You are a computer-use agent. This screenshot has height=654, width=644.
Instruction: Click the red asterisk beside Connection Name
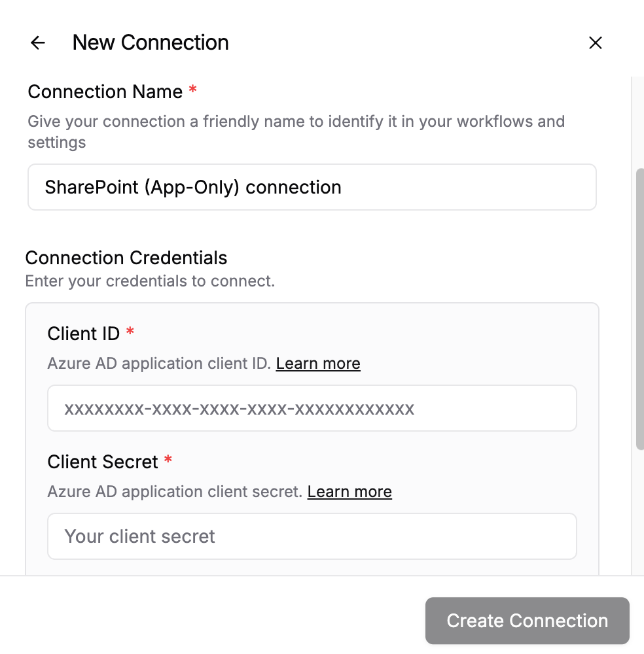(x=192, y=90)
